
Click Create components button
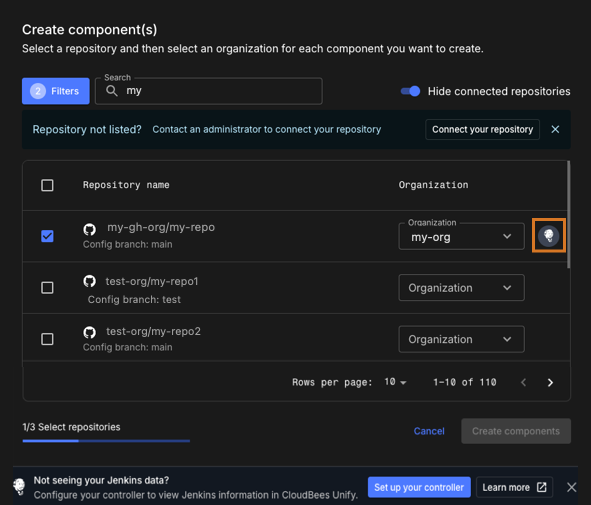(516, 431)
